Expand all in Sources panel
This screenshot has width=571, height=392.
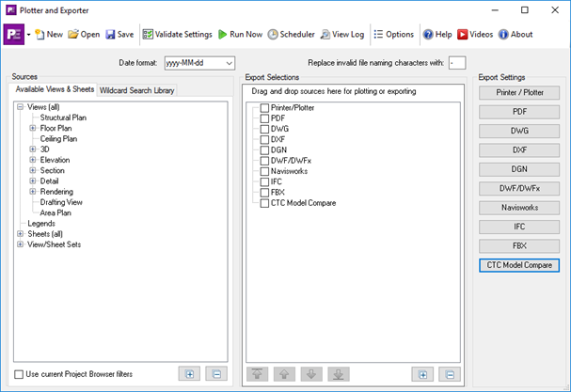tap(189, 374)
